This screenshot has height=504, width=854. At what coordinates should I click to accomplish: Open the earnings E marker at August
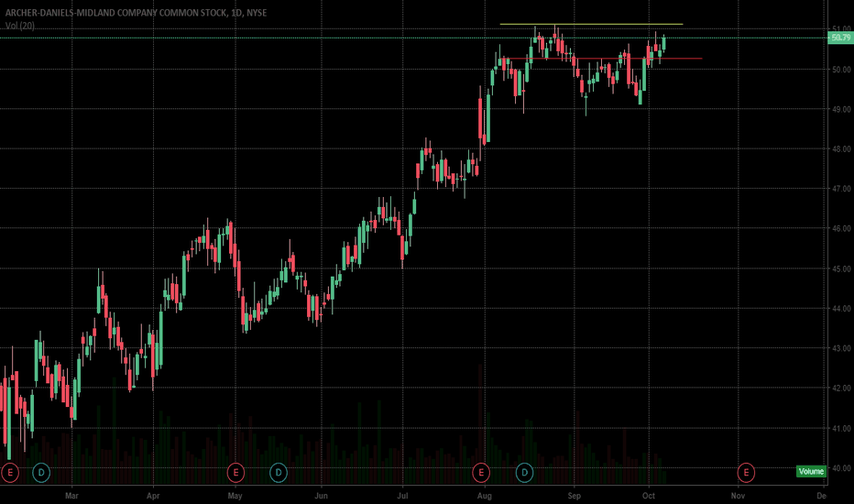point(481,473)
